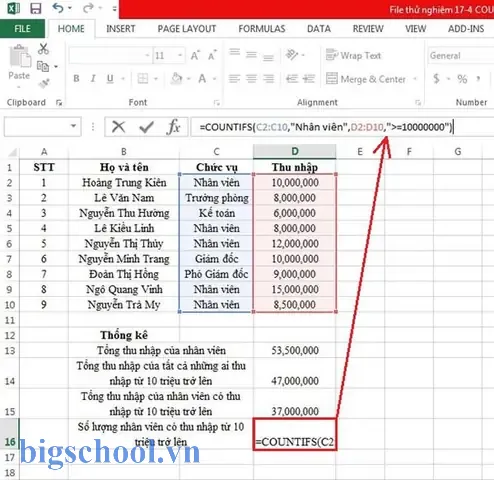The image size is (494, 480).
Task: Confirm formula with checkmark Enter button
Action: [146, 127]
